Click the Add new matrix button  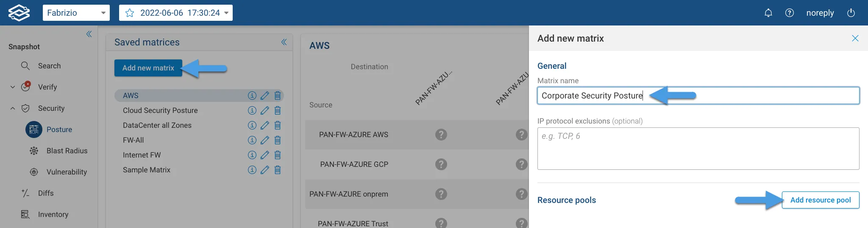pyautogui.click(x=148, y=68)
